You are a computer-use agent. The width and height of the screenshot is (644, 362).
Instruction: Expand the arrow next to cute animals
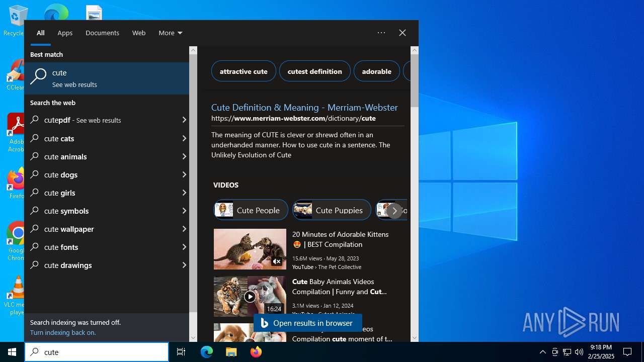click(184, 156)
